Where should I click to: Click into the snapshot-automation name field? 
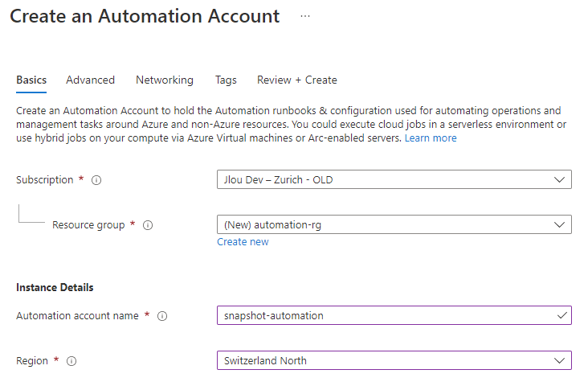coord(394,315)
